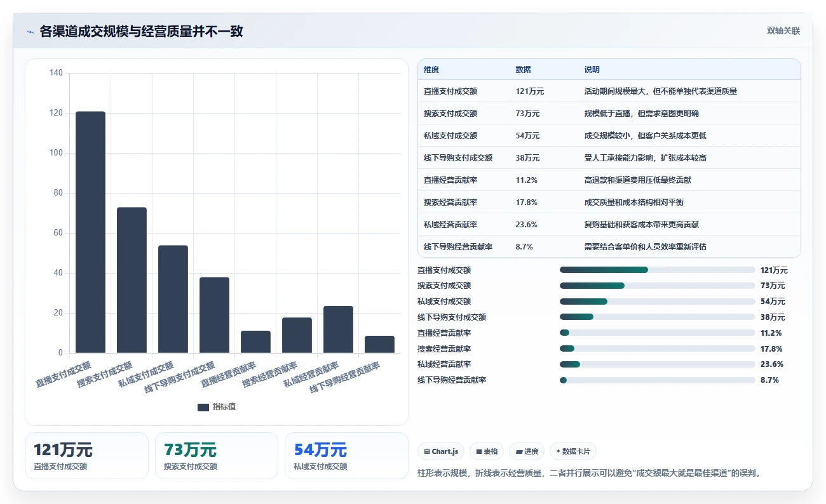Click the 说明 table column header
Screen dimensions: 826x504
coord(592,70)
